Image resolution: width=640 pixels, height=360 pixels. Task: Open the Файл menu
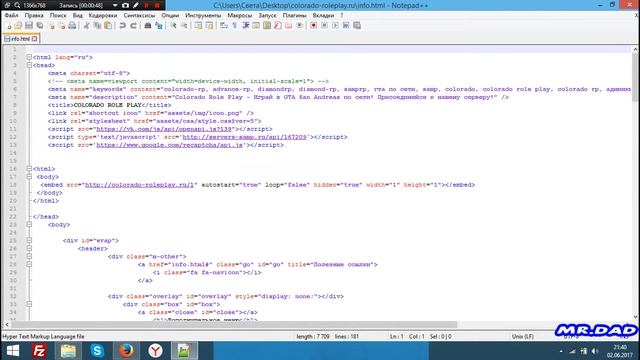tap(11, 15)
